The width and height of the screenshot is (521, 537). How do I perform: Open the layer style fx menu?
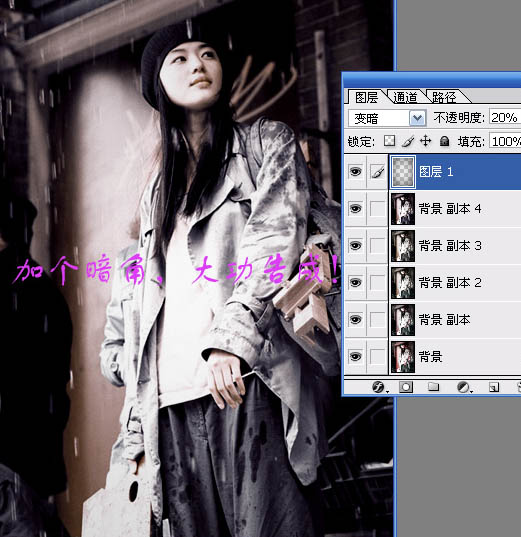pyautogui.click(x=379, y=387)
